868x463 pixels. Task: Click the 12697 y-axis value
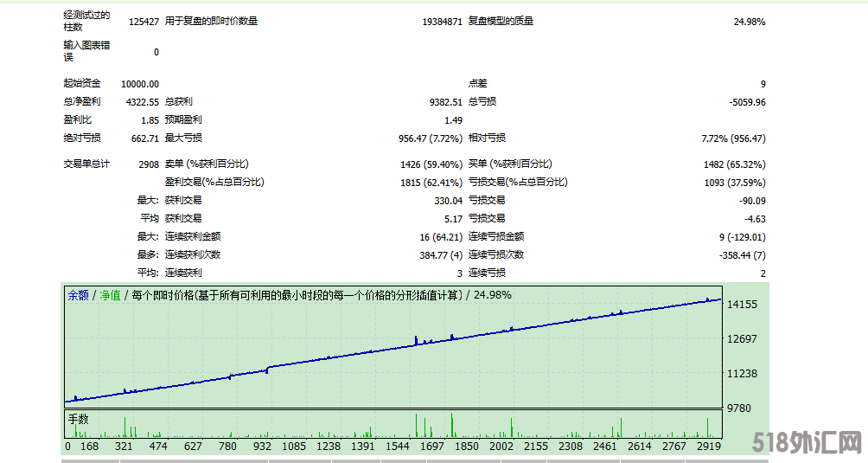click(x=744, y=339)
